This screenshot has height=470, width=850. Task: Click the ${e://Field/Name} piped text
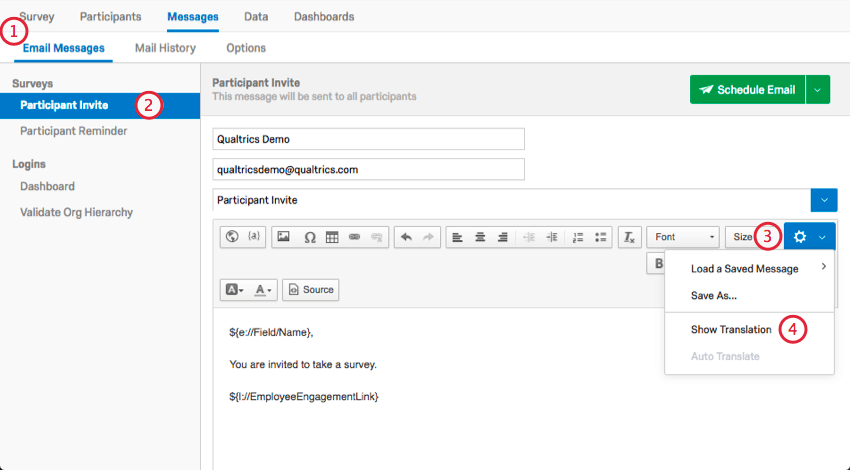(271, 332)
